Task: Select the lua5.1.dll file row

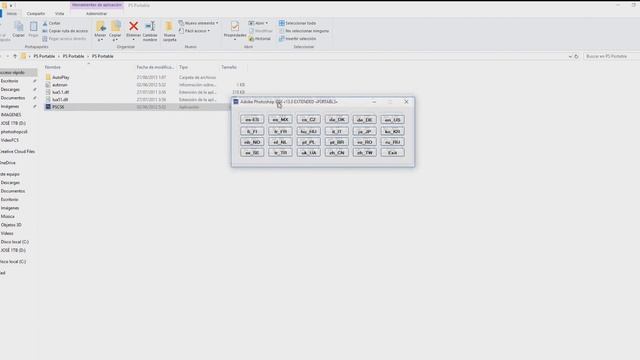Action: (145, 92)
